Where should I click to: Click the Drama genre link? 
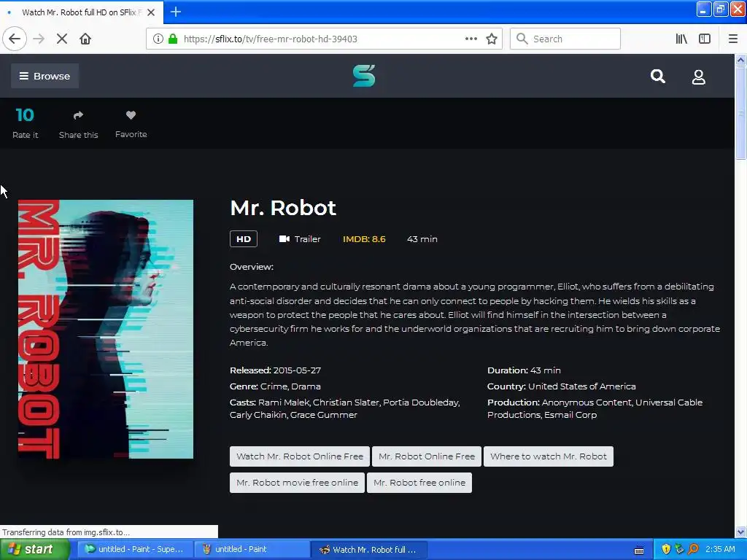[x=306, y=386]
